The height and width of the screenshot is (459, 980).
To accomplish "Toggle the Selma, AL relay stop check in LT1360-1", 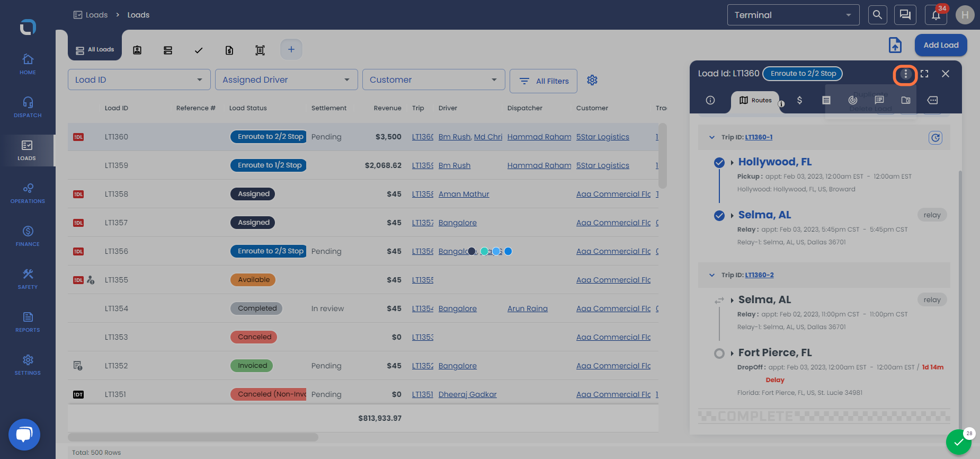I will pos(719,216).
